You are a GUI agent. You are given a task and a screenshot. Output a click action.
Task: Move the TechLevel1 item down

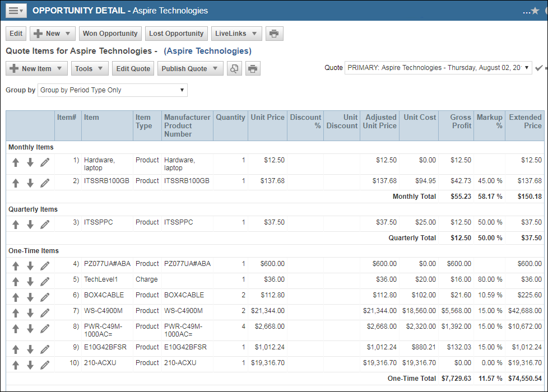(x=30, y=281)
